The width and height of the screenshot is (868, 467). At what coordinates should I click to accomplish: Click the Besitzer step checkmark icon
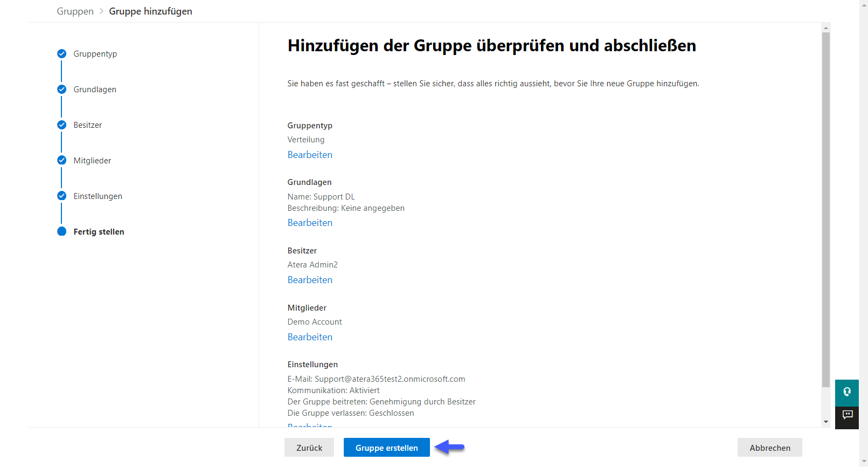tap(62, 125)
